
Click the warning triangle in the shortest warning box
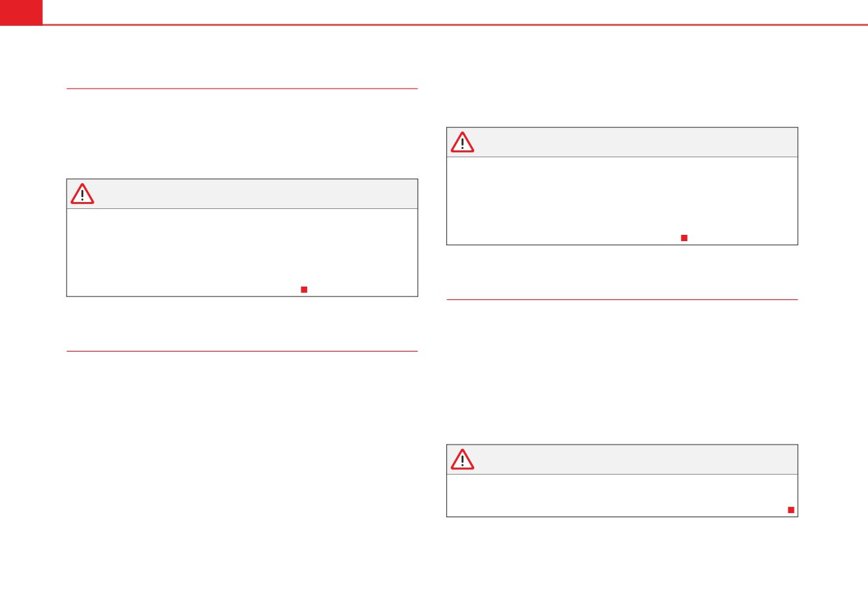tap(462, 459)
